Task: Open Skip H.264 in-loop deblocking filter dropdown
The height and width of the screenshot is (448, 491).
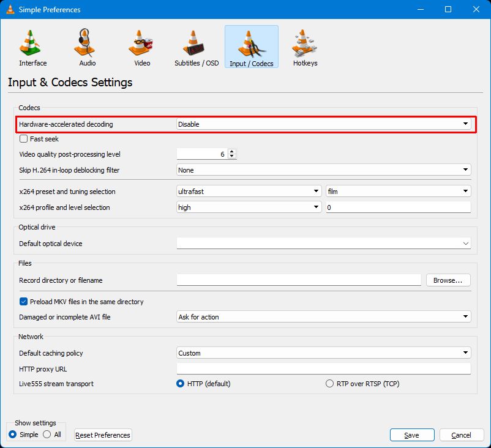Action: tap(323, 170)
